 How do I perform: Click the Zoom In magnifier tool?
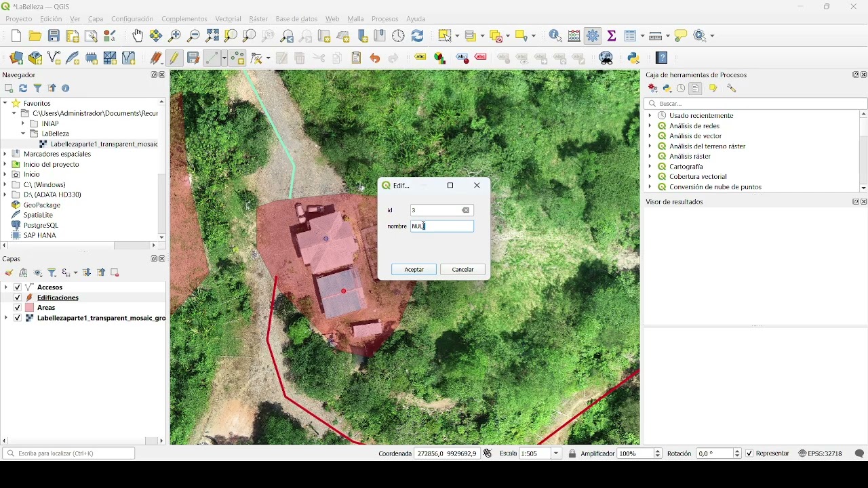tap(175, 36)
